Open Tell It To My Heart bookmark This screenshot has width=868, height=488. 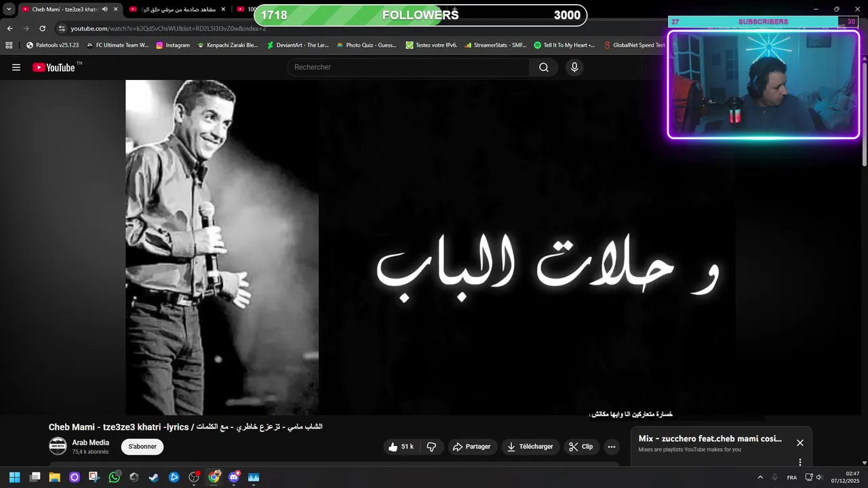click(564, 45)
